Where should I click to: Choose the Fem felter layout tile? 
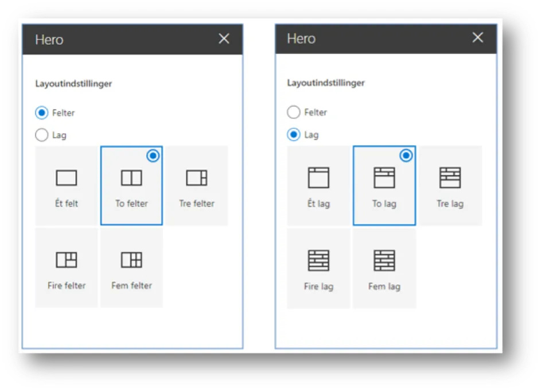[131, 267]
